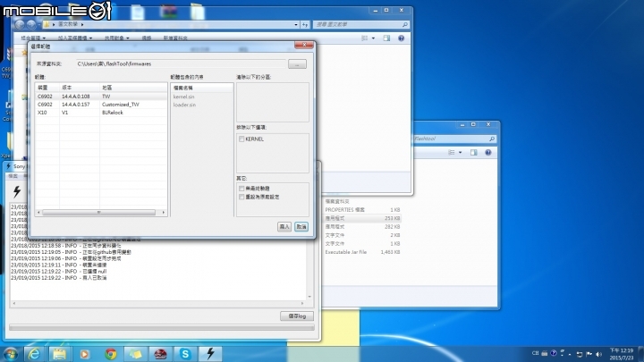Open Windows Explorer from taskbar
This screenshot has height=362, width=644.
[x=59, y=354]
